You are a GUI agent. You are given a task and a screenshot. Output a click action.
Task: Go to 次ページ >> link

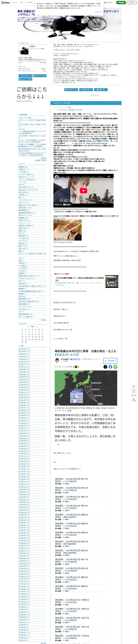95,95
